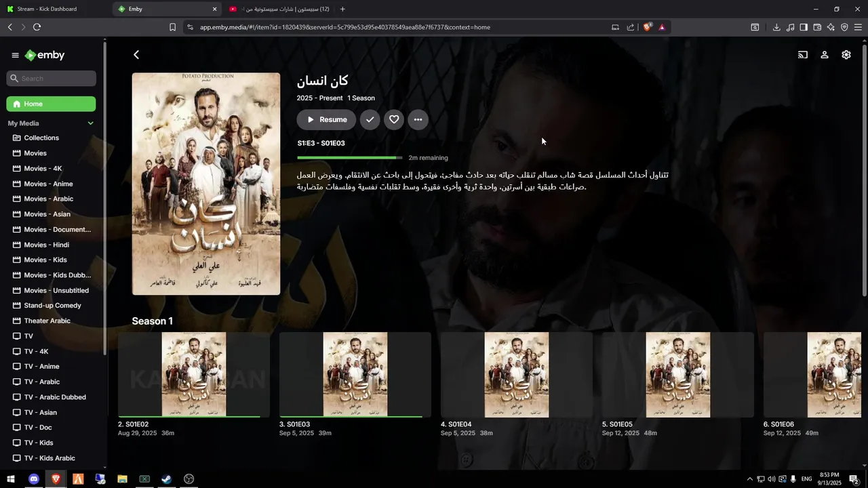Image resolution: width=868 pixels, height=488 pixels.
Task: Click the ENG language indicator
Action: point(807,479)
